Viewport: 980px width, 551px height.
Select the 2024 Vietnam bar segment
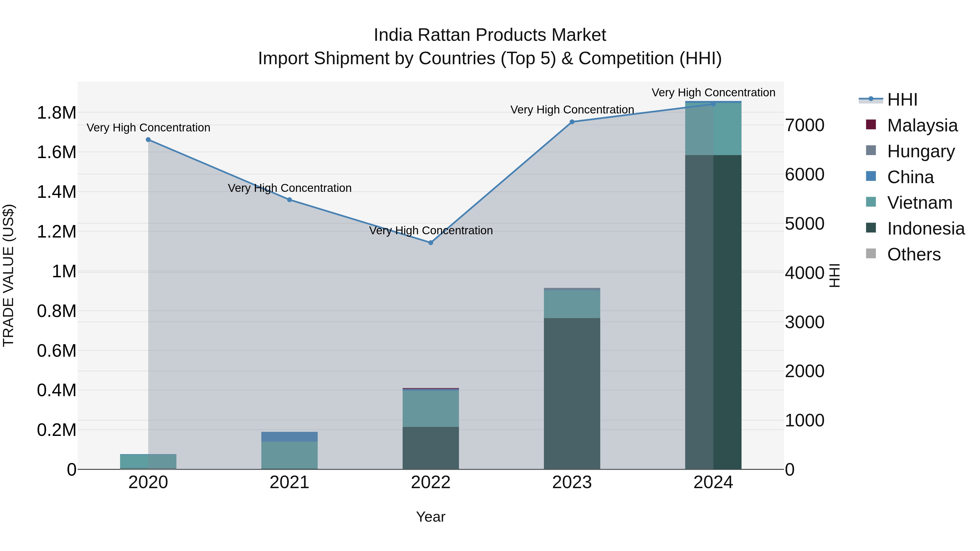[713, 129]
